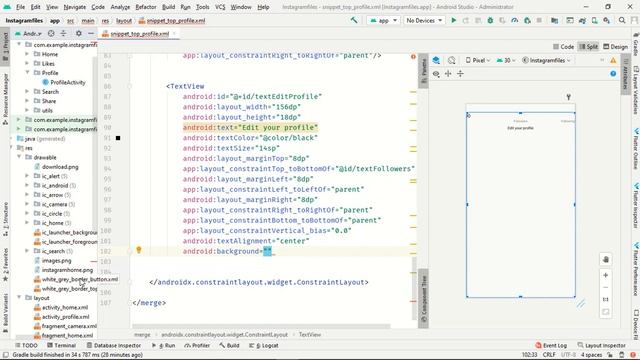Select the snippet_top_profile.xml editor tab

point(140,34)
